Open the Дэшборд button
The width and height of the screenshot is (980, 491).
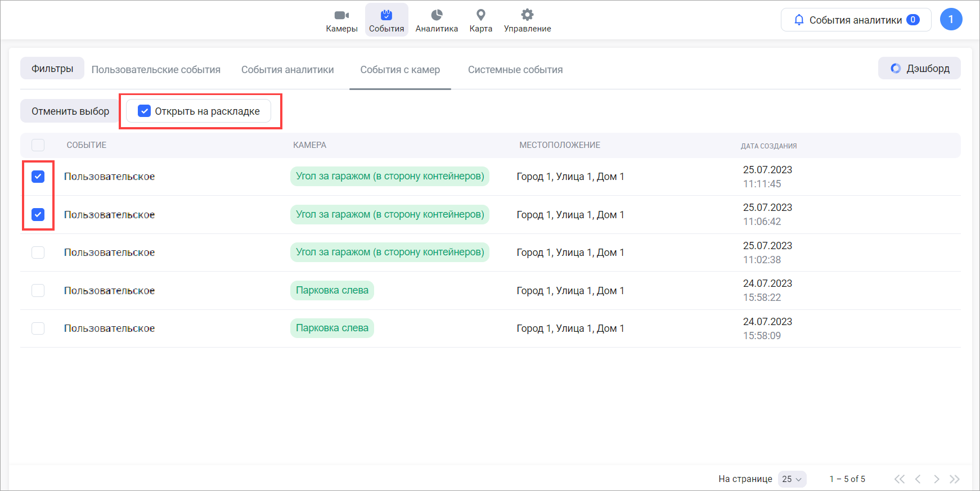click(x=919, y=69)
